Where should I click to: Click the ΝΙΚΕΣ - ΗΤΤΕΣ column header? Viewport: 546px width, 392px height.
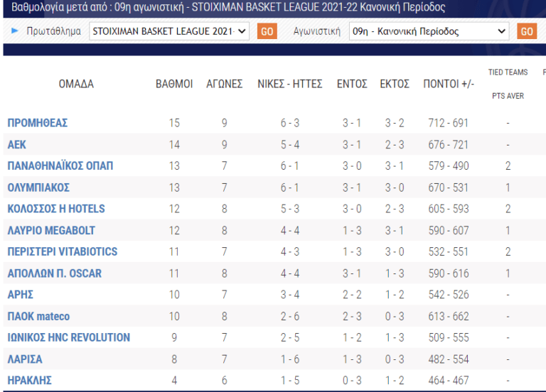pyautogui.click(x=289, y=84)
